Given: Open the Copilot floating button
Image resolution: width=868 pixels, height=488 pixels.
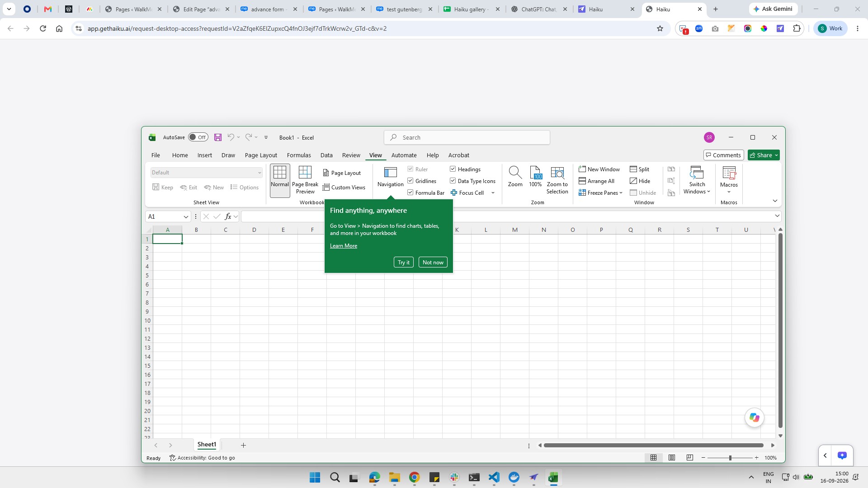Looking at the screenshot, I should point(754,418).
